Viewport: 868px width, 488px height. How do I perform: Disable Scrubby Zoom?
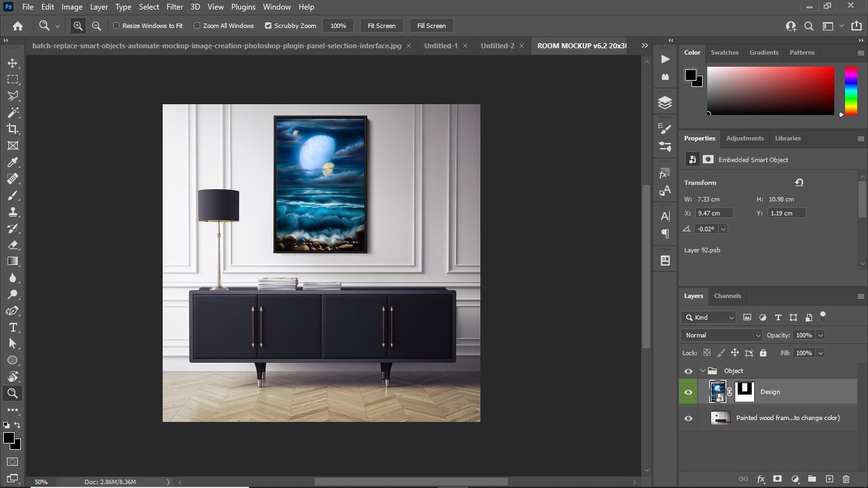[269, 25]
